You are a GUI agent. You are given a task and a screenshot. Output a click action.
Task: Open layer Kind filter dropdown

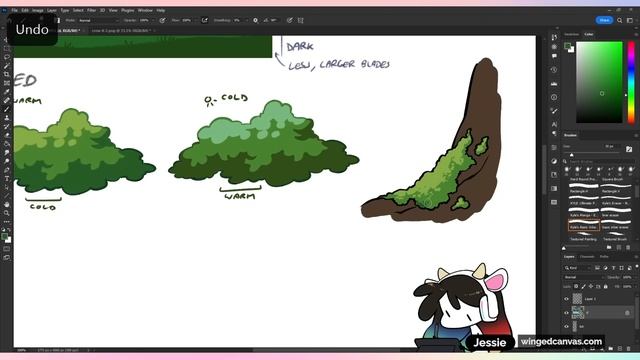pyautogui.click(x=577, y=268)
